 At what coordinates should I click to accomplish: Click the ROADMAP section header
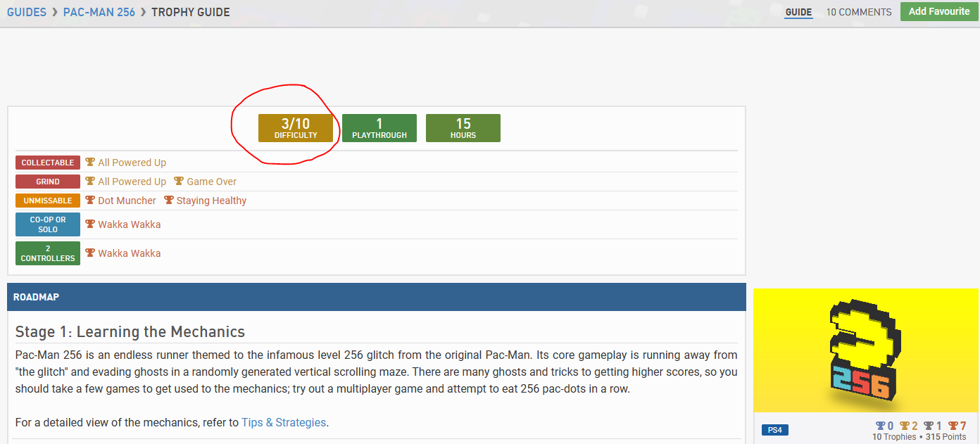(377, 297)
